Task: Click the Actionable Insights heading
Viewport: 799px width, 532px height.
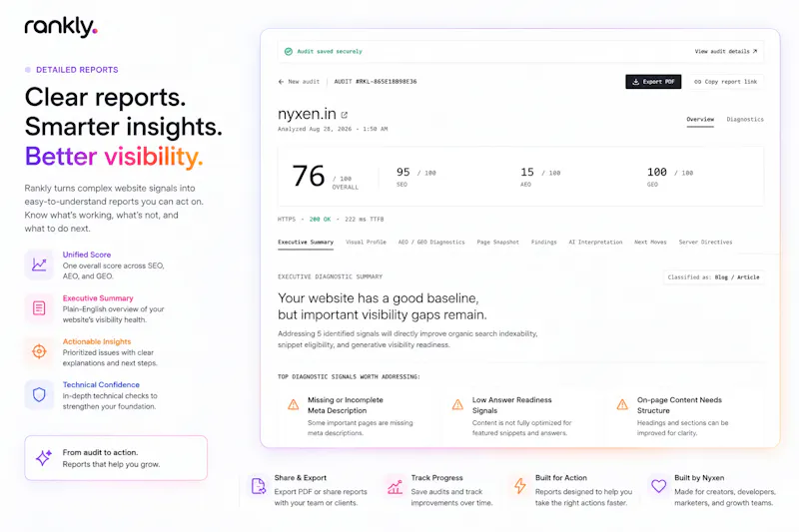Action: coord(97,341)
